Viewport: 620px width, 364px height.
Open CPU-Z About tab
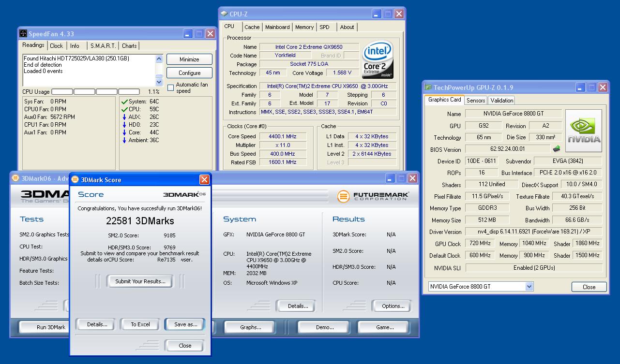point(347,27)
